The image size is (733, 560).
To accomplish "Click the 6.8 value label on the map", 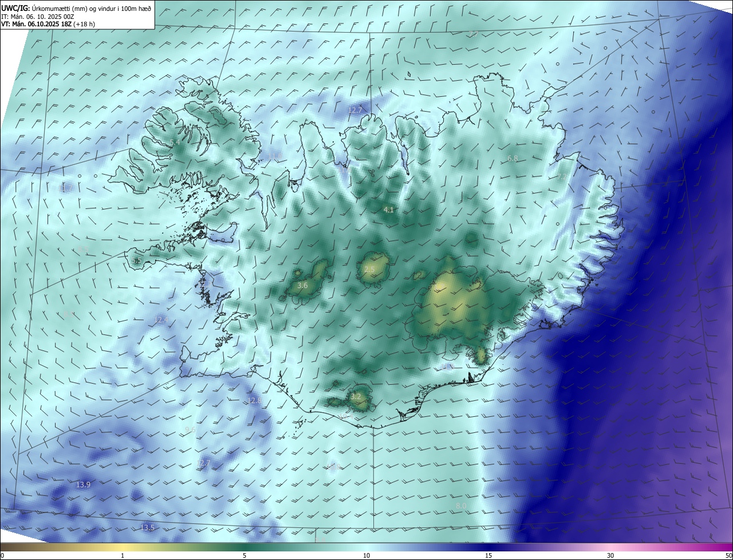I will click(x=513, y=159).
